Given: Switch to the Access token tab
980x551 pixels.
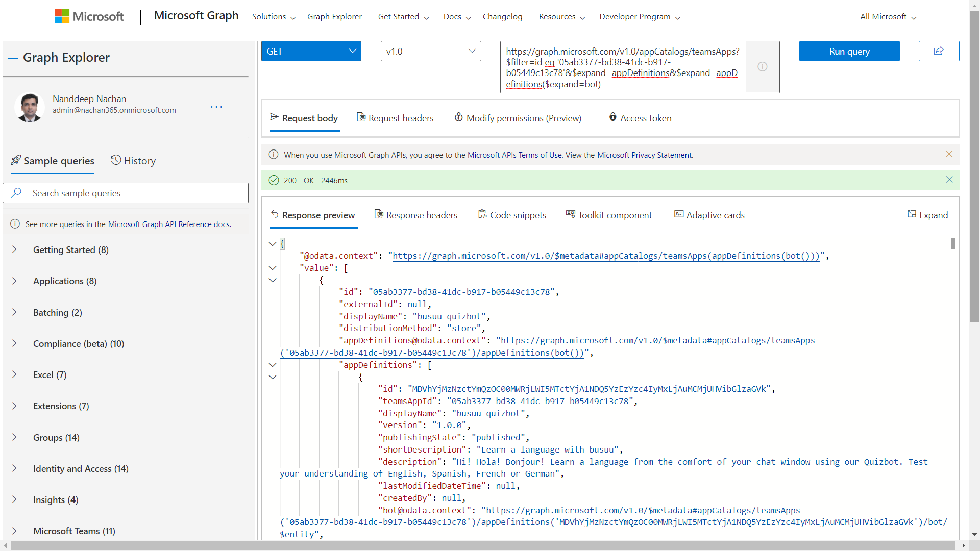Looking at the screenshot, I should pyautogui.click(x=640, y=118).
